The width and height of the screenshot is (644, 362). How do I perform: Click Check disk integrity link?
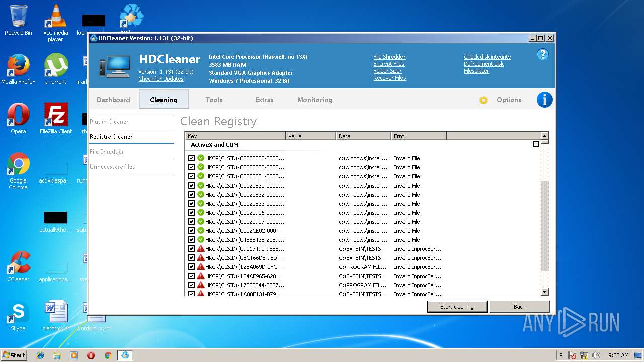click(487, 57)
